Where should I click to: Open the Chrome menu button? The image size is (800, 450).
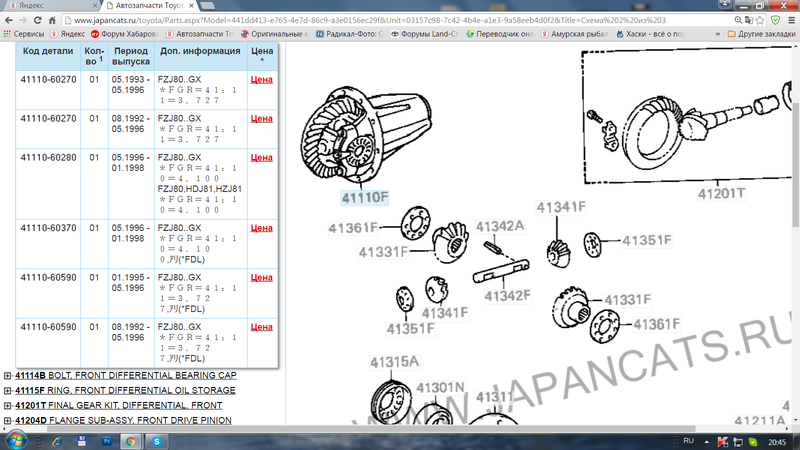(788, 18)
